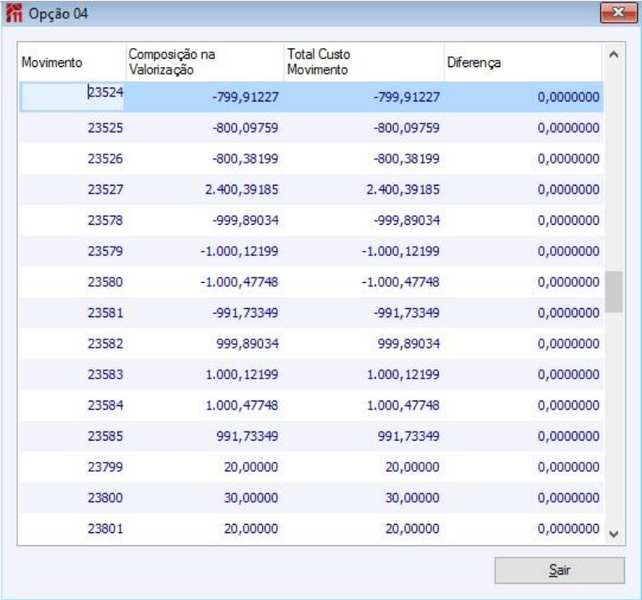Click Total Custo value in row 23800

(x=413, y=498)
